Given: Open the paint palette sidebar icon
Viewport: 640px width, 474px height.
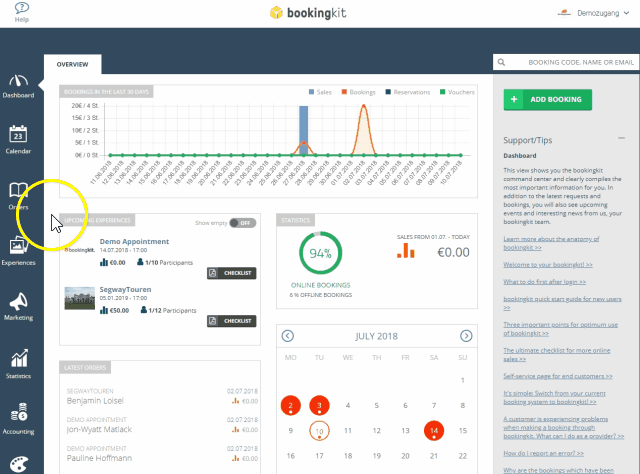Looking at the screenshot, I should [x=19, y=465].
